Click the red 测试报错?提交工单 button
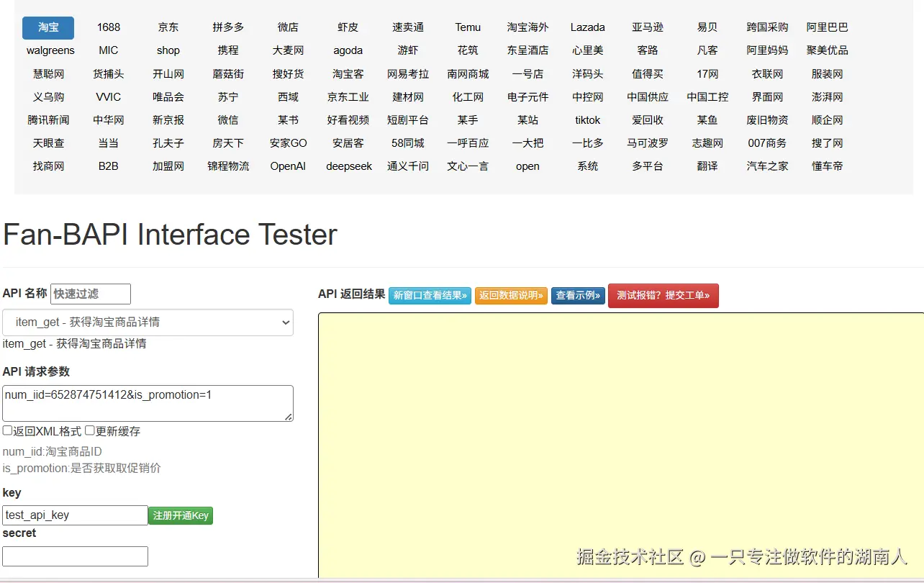Image resolution: width=924 pixels, height=583 pixels. [663, 295]
